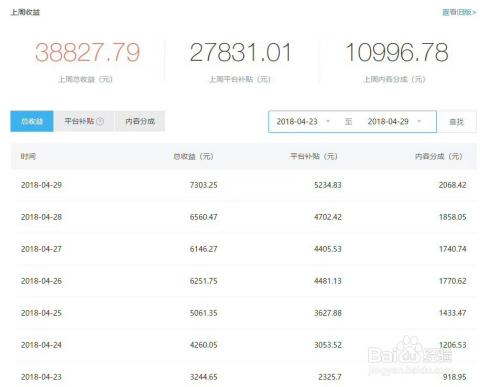The height and width of the screenshot is (387, 480).
Task: Click the 时间 column header
Action: tap(28, 156)
